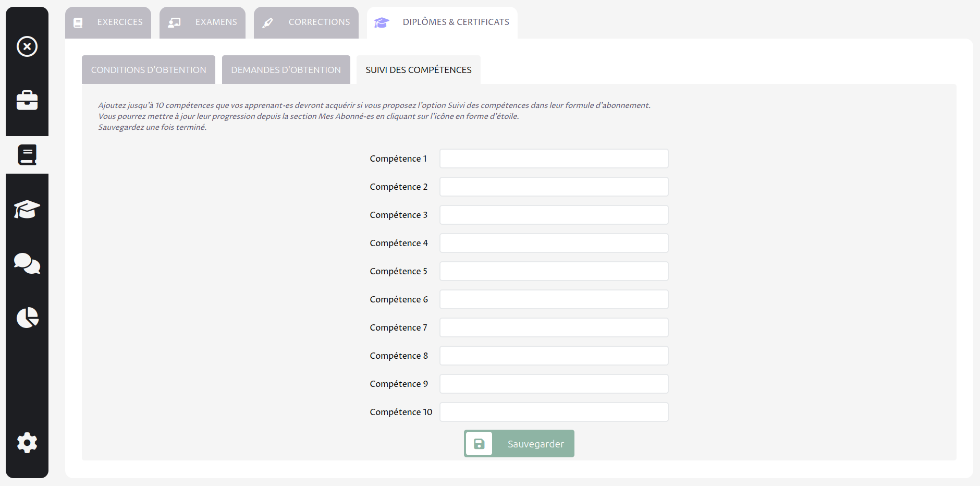Open the settings gear in the sidebar
This screenshot has width=980, height=486.
[27, 443]
